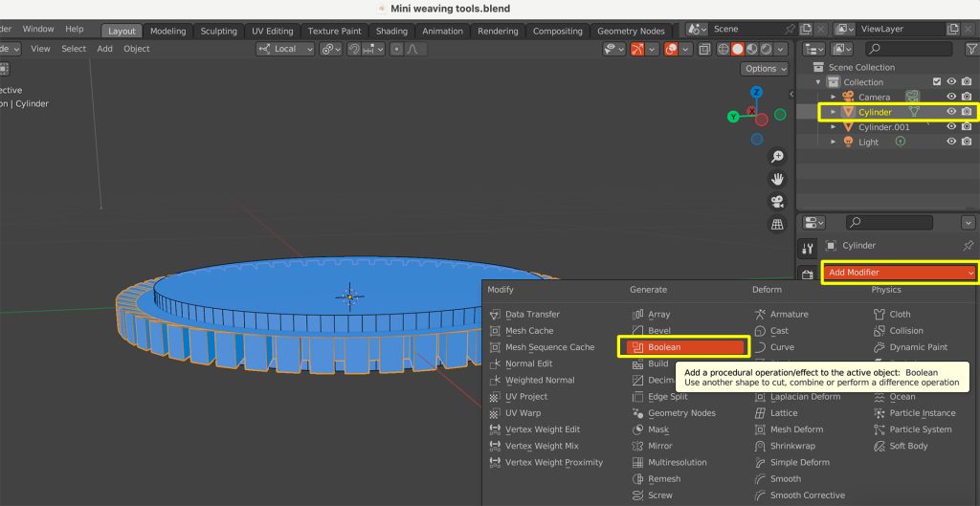Open the Local transform orientation dropdown
The width and height of the screenshot is (980, 506).
click(285, 49)
